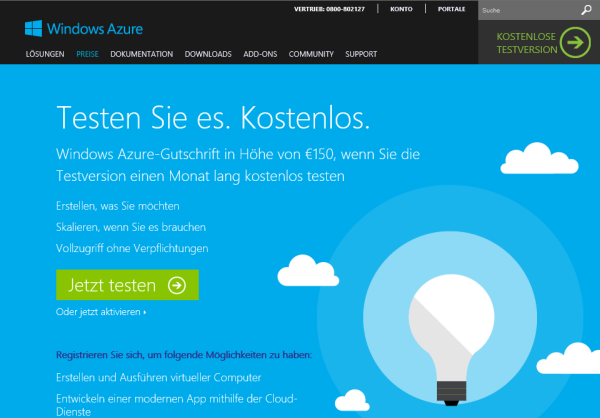This screenshot has height=418, width=600.
Task: Click the Vertrieb phone number link
Action: tap(329, 9)
